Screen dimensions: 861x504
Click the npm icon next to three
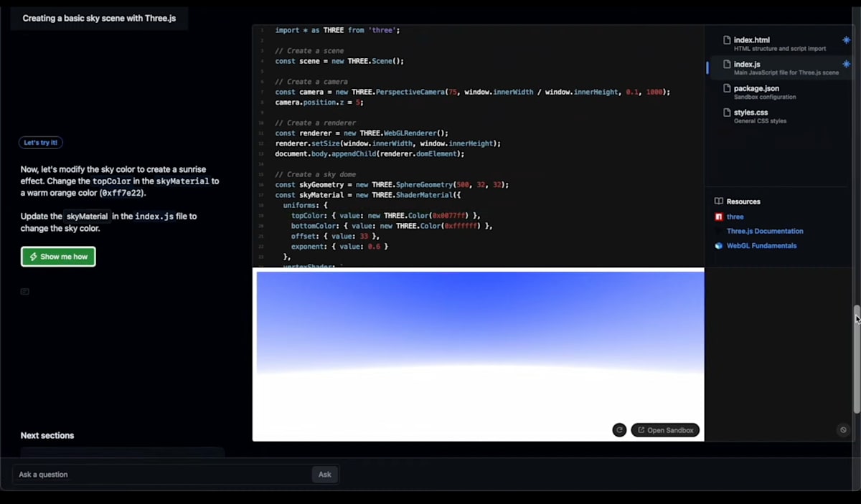[x=718, y=217]
